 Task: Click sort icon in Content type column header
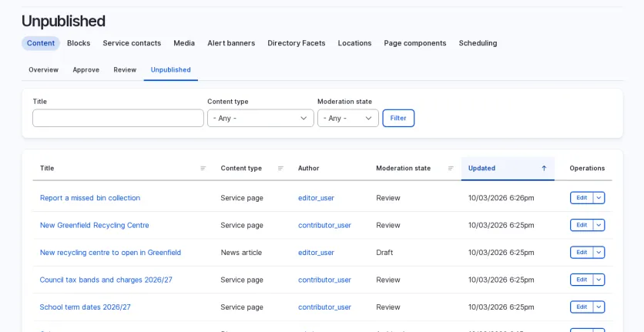click(x=280, y=169)
